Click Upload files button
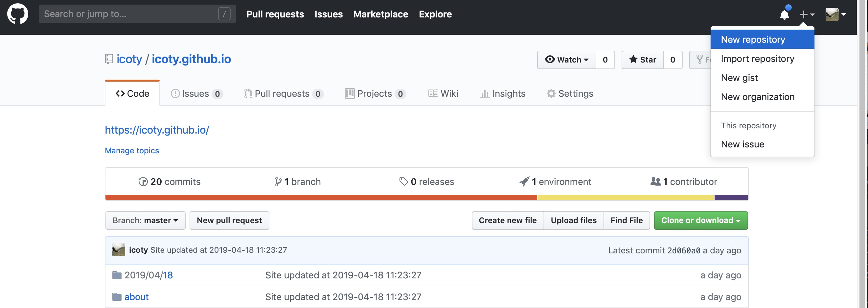 coord(574,220)
